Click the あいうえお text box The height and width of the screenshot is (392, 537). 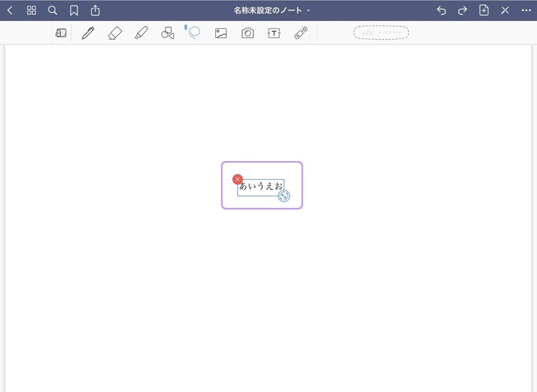tap(261, 187)
